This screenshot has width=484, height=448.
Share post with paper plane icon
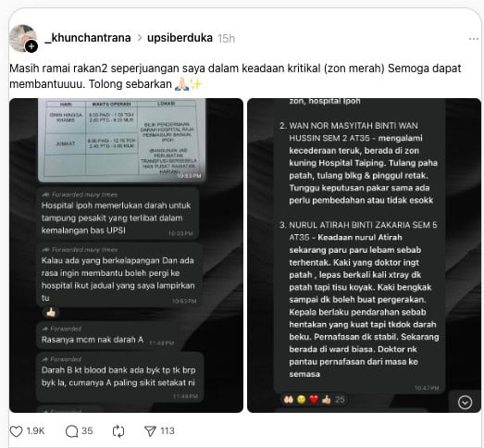[150, 431]
